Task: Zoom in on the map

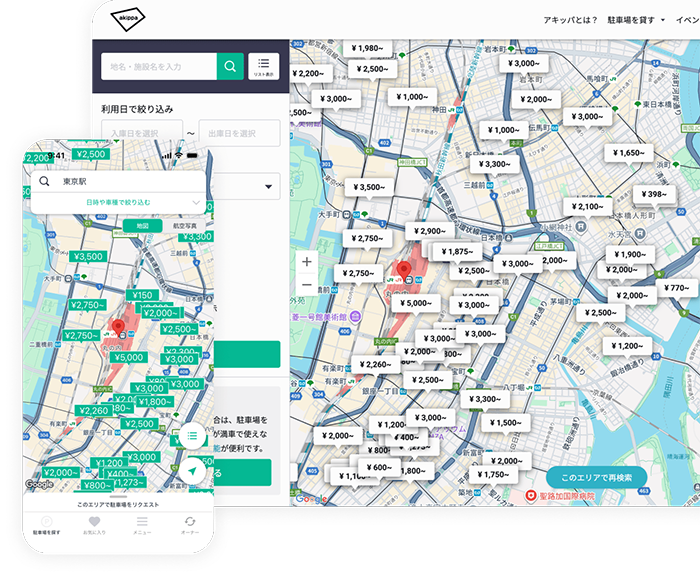Action: (x=306, y=262)
